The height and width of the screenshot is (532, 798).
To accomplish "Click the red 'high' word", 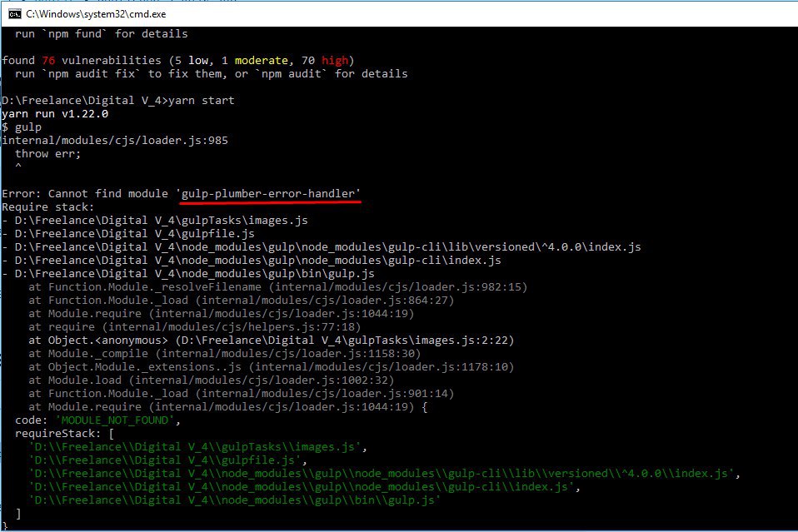I will click(x=334, y=61).
